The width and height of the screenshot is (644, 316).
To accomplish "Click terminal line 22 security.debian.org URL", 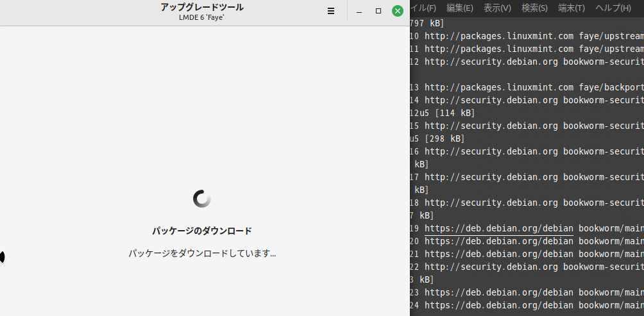I will click(491, 267).
